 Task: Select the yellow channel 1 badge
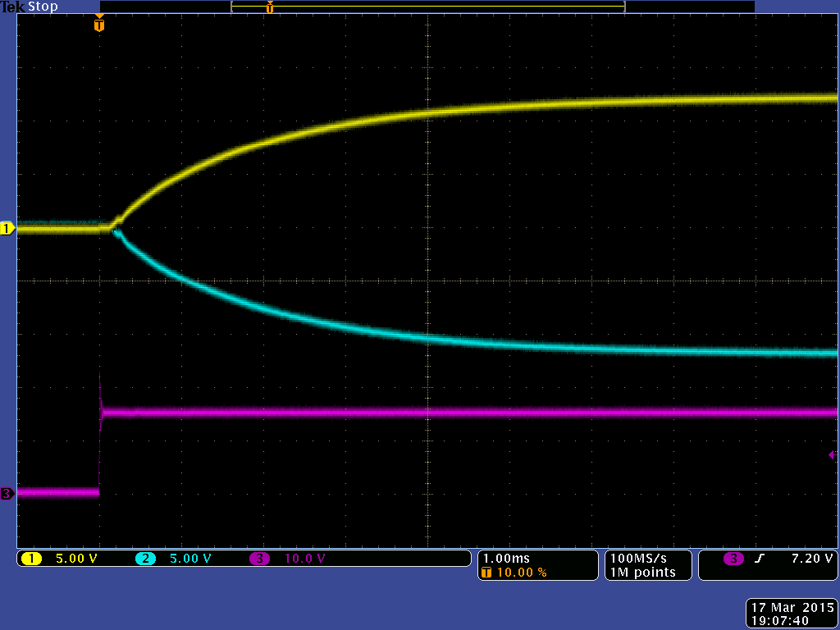coord(31,559)
